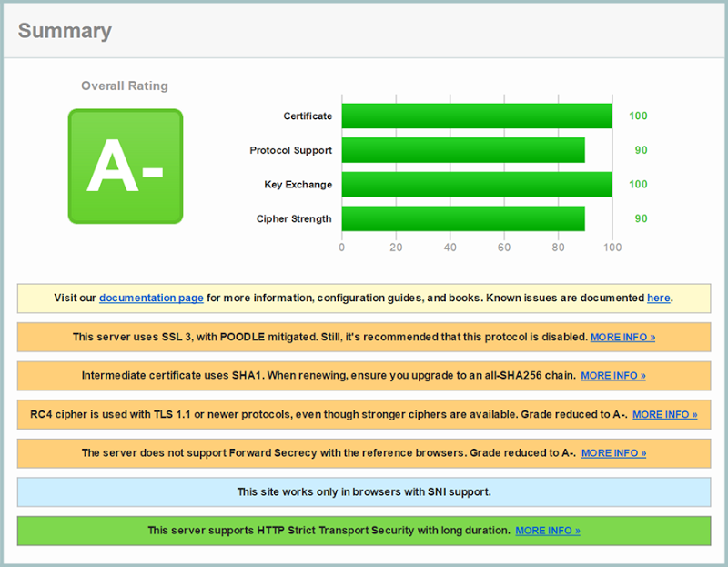This screenshot has height=567, width=728.
Task: Open MORE INFO about SSL 3 POODLE warning
Action: 622,337
